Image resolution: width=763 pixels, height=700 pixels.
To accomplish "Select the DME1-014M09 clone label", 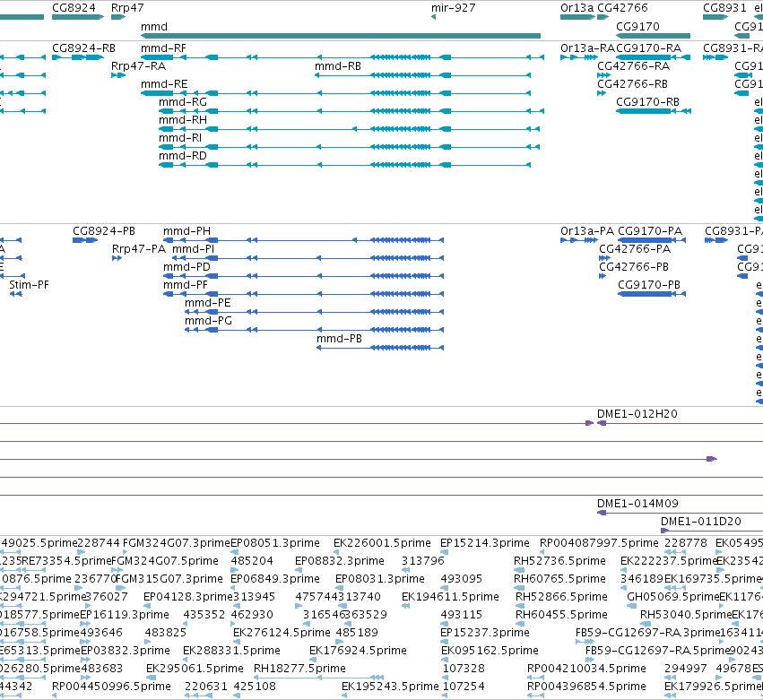I will (x=637, y=504).
